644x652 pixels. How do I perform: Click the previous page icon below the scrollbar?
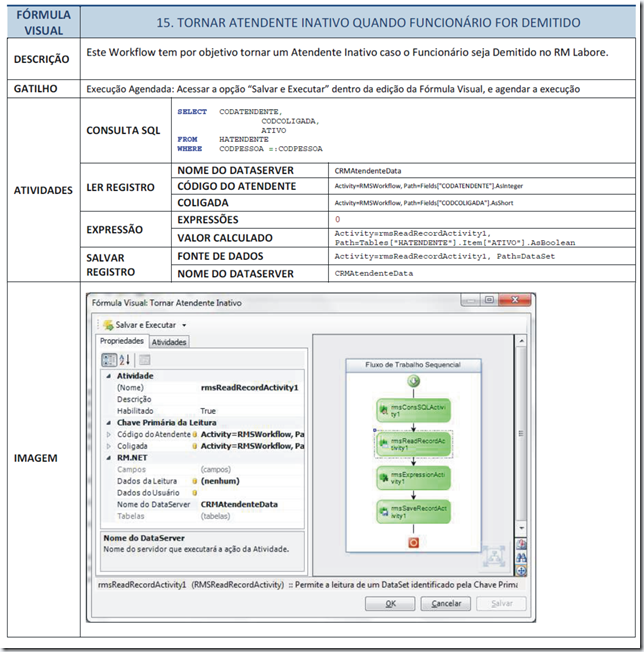tap(521, 544)
